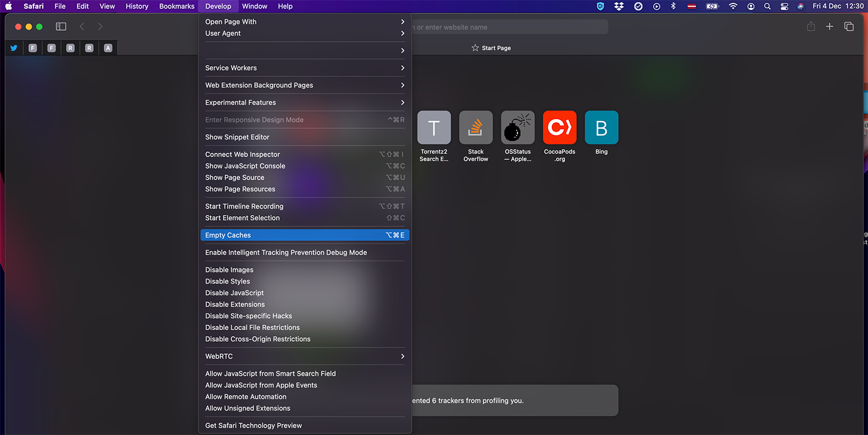Click the new tab plus icon
868x435 pixels.
(x=829, y=27)
